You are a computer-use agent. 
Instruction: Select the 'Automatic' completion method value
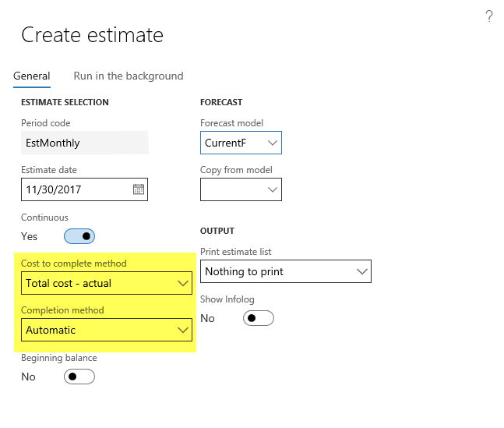click(x=97, y=330)
